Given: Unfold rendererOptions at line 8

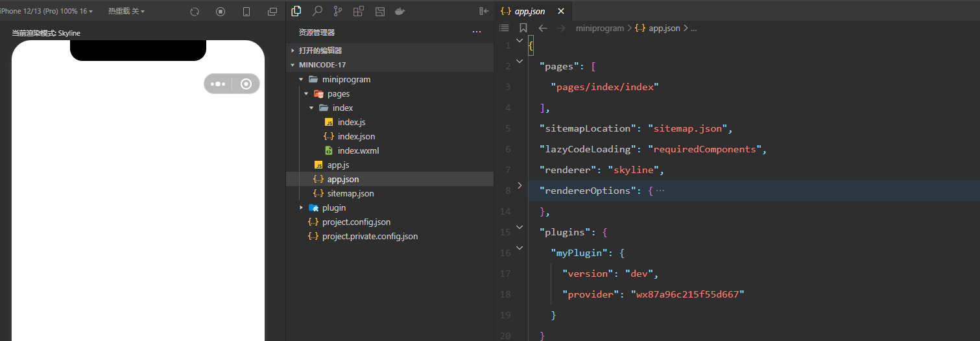Looking at the screenshot, I should (x=519, y=185).
